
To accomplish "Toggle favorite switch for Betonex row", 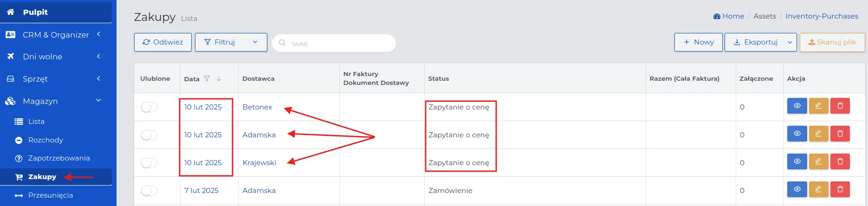I will pyautogui.click(x=149, y=107).
